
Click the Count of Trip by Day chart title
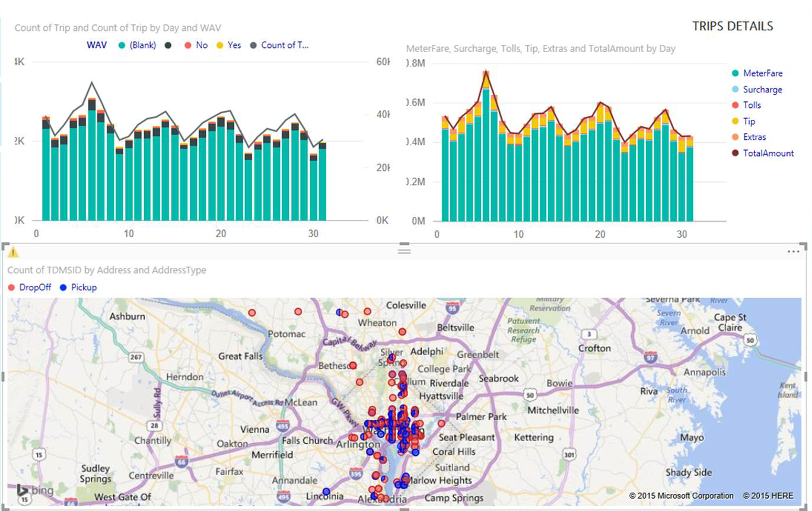(118, 28)
